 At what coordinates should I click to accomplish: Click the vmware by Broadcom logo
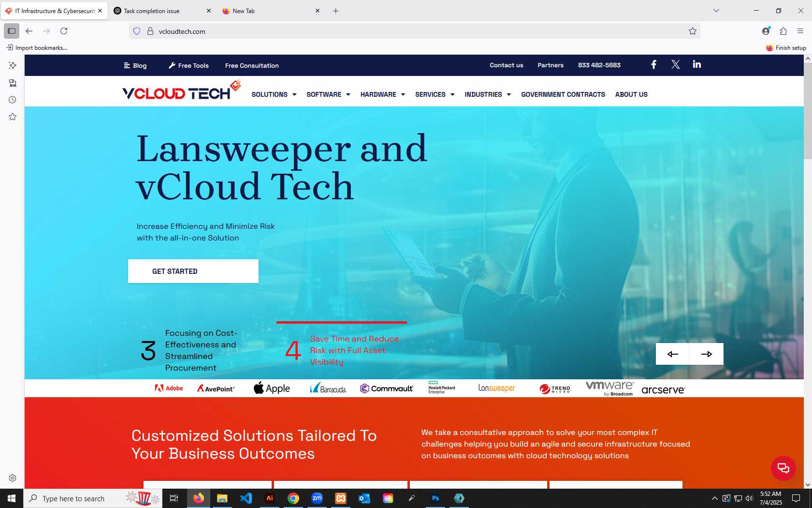click(x=609, y=388)
